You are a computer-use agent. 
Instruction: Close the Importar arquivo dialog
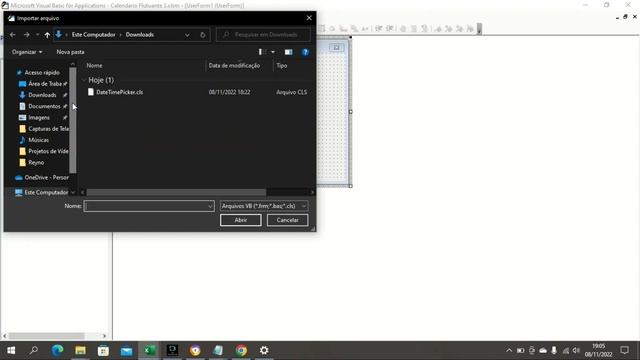pyautogui.click(x=309, y=18)
